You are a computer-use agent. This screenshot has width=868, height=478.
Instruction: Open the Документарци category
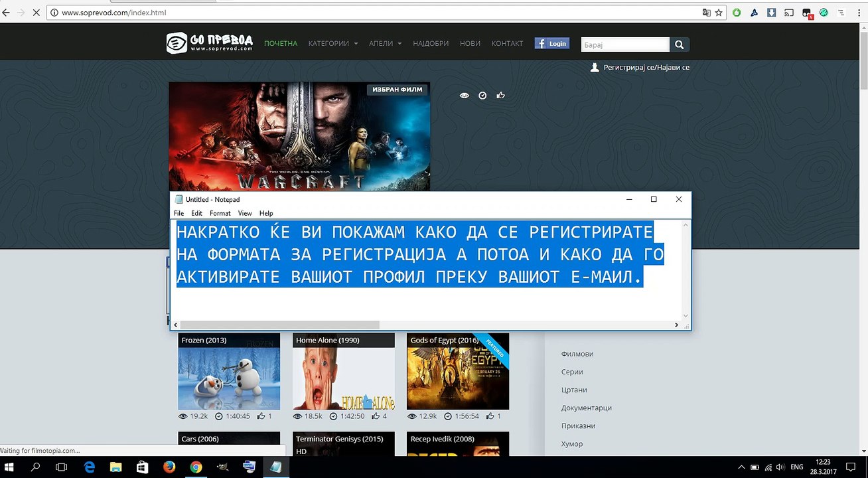(x=587, y=408)
